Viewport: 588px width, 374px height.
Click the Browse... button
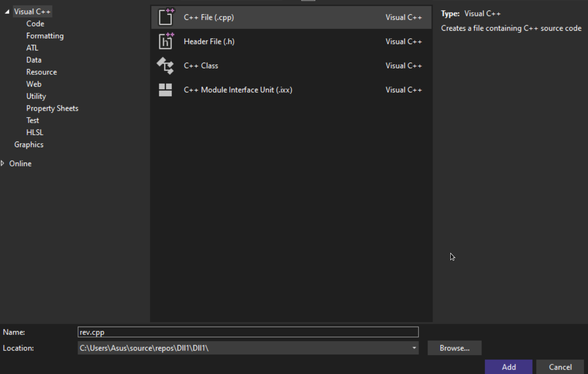(454, 348)
